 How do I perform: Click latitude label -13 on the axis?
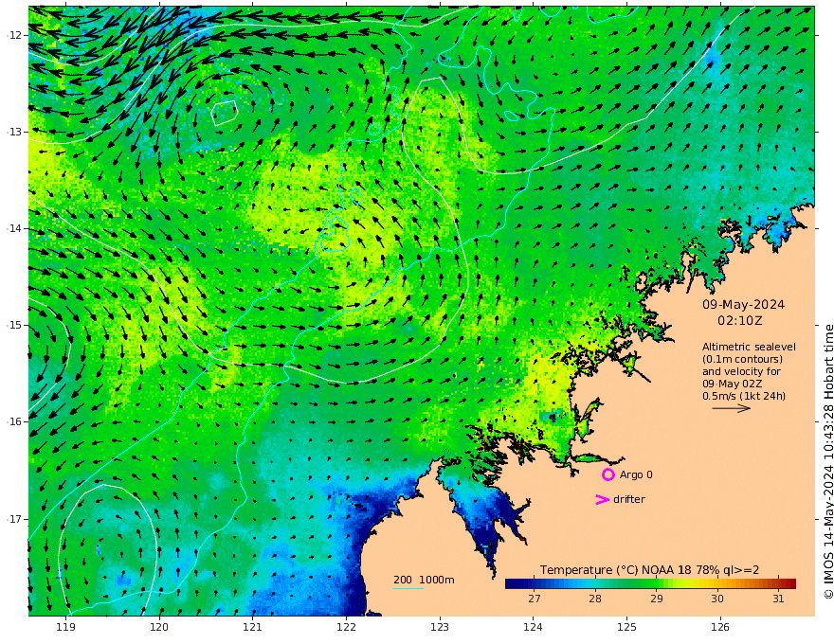(x=14, y=132)
